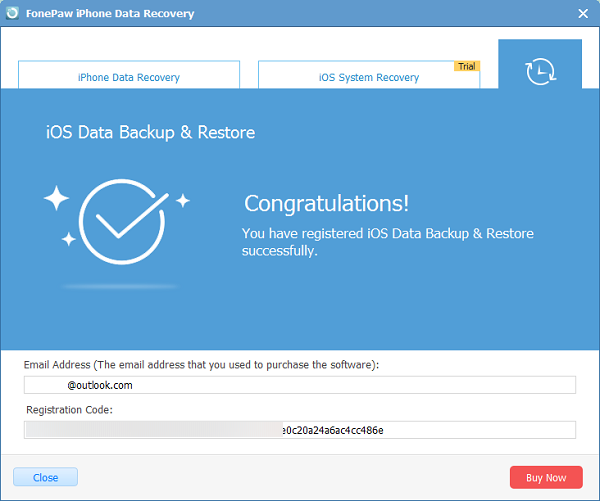Click the red Buy Now button
600x501 pixels.
(546, 477)
